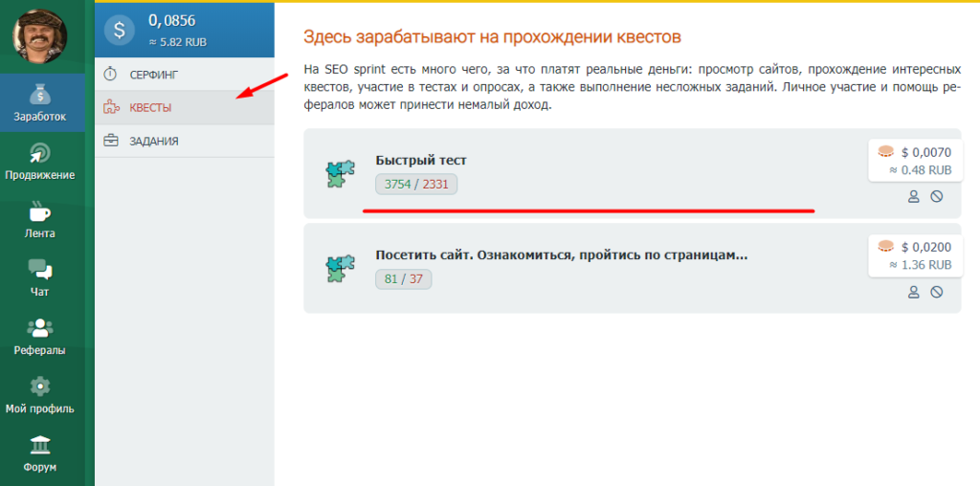Open Продвижение target icon section
Screen dimensions: 980x486
[x=40, y=161]
